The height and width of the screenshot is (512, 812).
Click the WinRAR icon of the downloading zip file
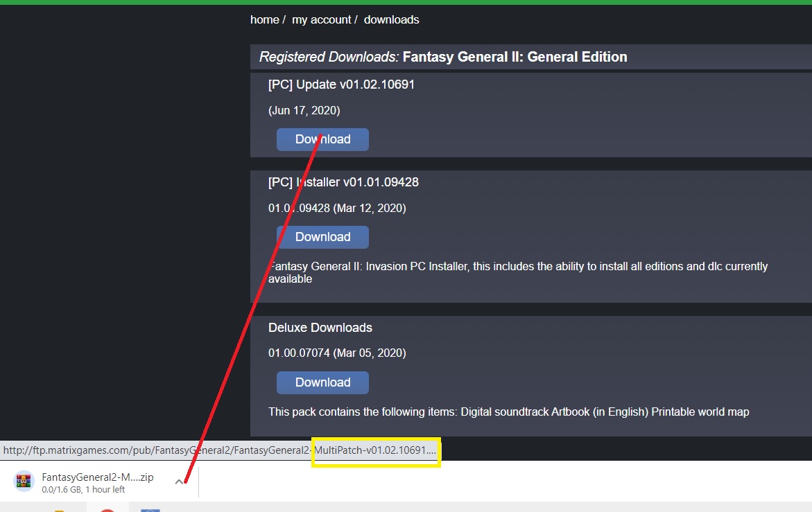click(x=24, y=481)
